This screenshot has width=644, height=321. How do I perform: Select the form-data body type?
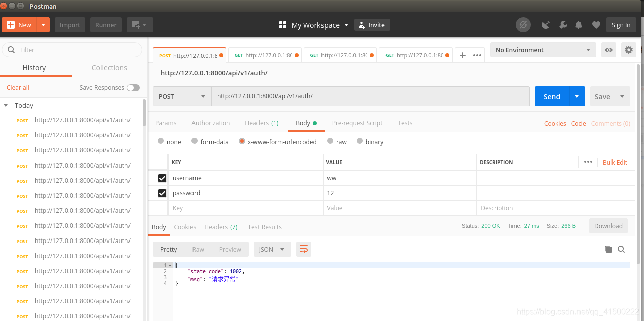click(x=195, y=141)
